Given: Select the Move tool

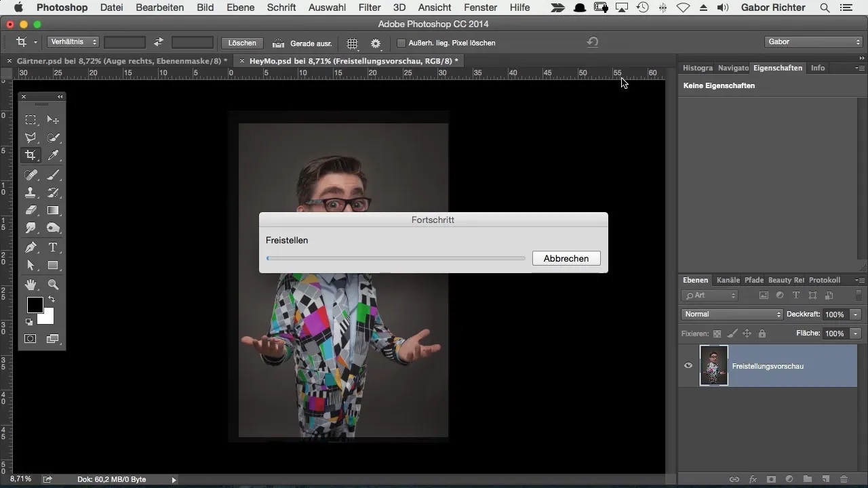Looking at the screenshot, I should [53, 120].
